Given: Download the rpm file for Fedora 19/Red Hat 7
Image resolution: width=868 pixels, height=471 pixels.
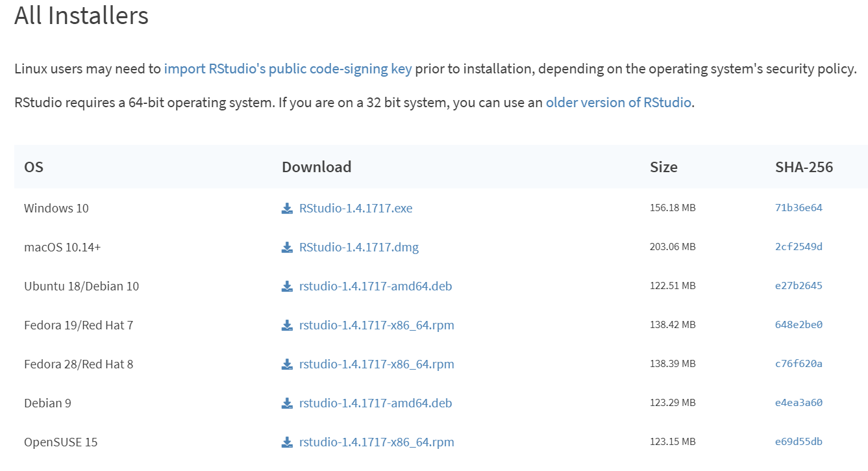Looking at the screenshot, I should pyautogui.click(x=377, y=325).
